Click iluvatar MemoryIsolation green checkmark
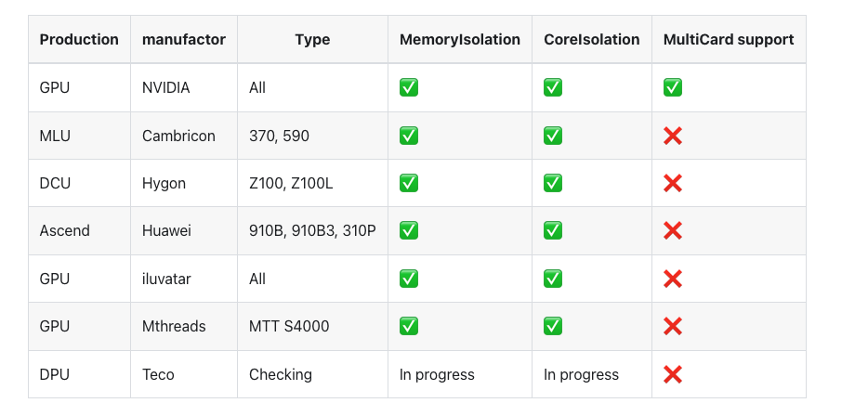 coord(409,279)
